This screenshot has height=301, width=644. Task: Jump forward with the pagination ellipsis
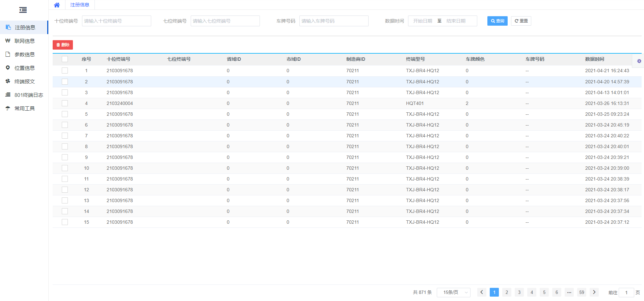[x=569, y=292]
